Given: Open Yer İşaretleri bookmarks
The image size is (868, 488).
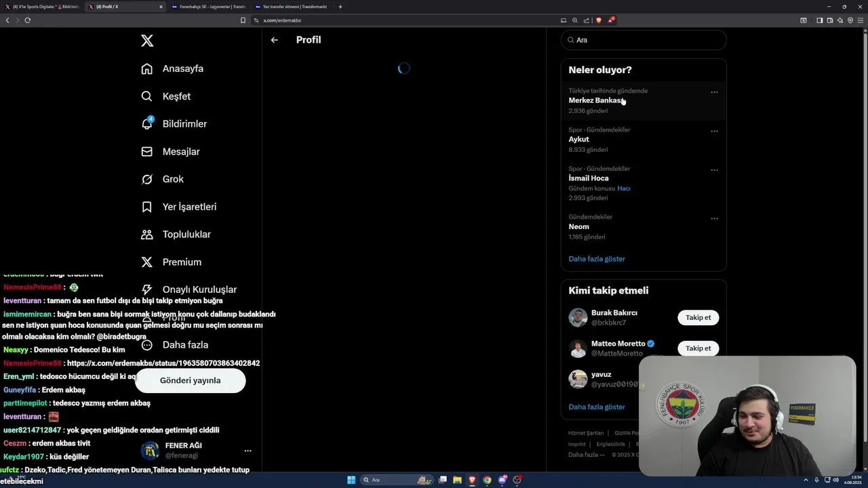Looking at the screenshot, I should pyautogui.click(x=178, y=207).
